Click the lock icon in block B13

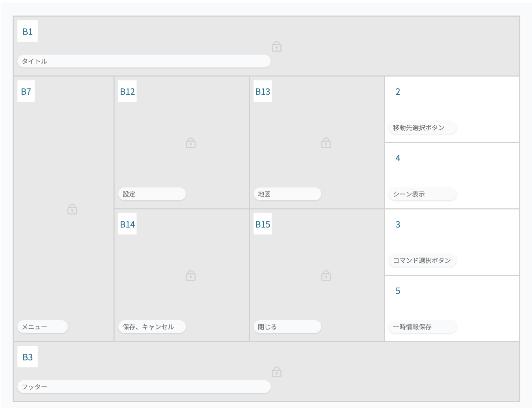point(326,143)
